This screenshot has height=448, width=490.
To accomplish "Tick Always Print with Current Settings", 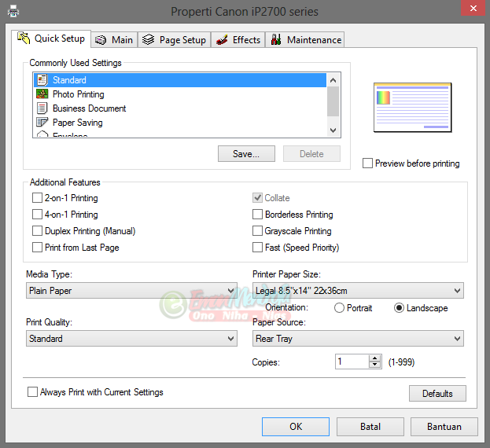I will coord(32,392).
